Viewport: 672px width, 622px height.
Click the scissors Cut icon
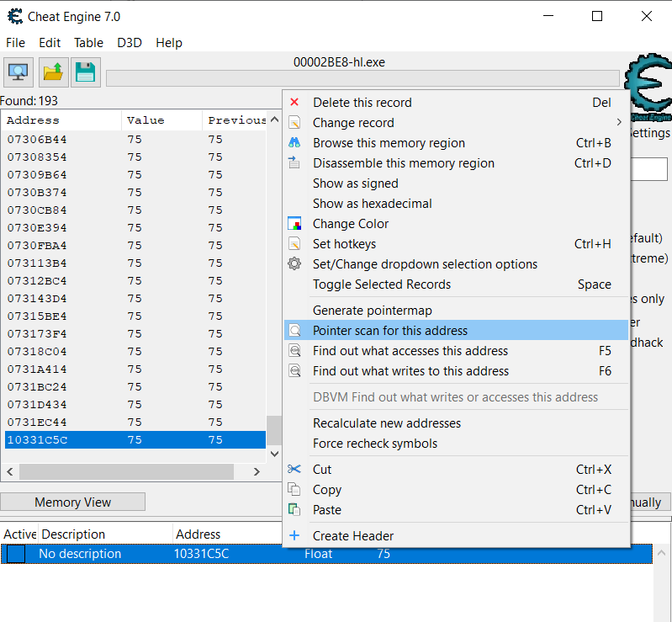tap(294, 469)
